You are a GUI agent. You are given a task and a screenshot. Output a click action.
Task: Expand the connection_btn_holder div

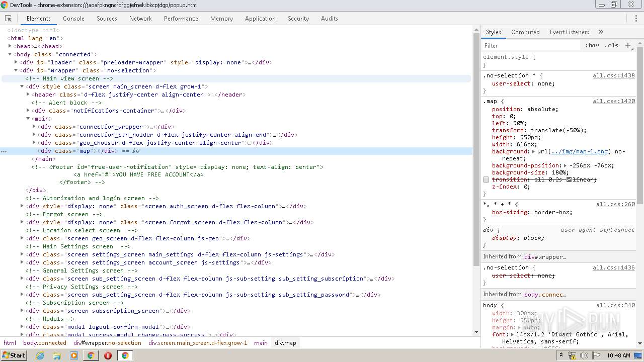click(x=34, y=135)
